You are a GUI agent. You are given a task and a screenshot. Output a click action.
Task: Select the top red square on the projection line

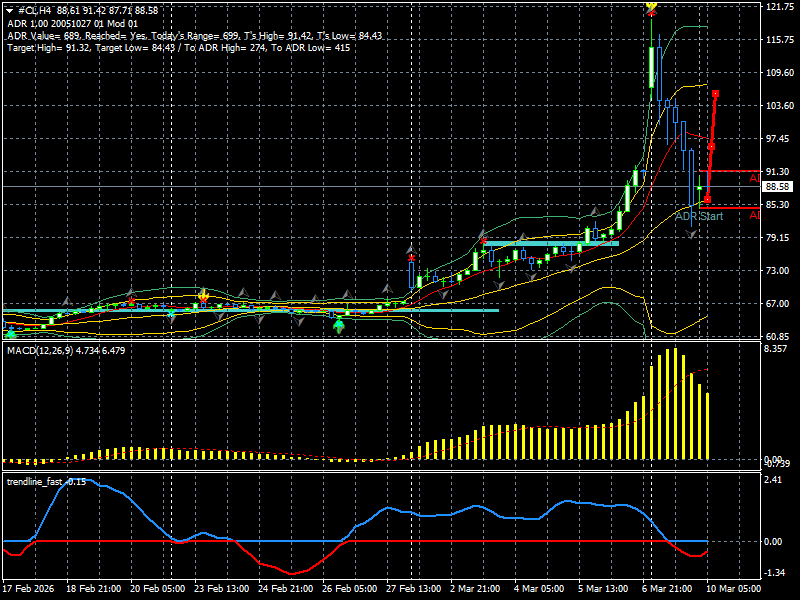pos(716,94)
